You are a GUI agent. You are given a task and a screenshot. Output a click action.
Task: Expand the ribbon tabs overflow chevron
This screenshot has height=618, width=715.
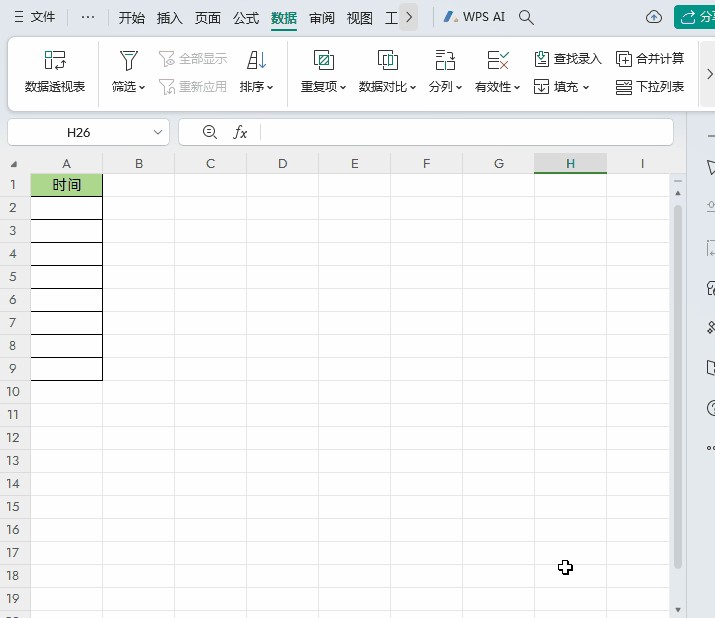pyautogui.click(x=408, y=17)
